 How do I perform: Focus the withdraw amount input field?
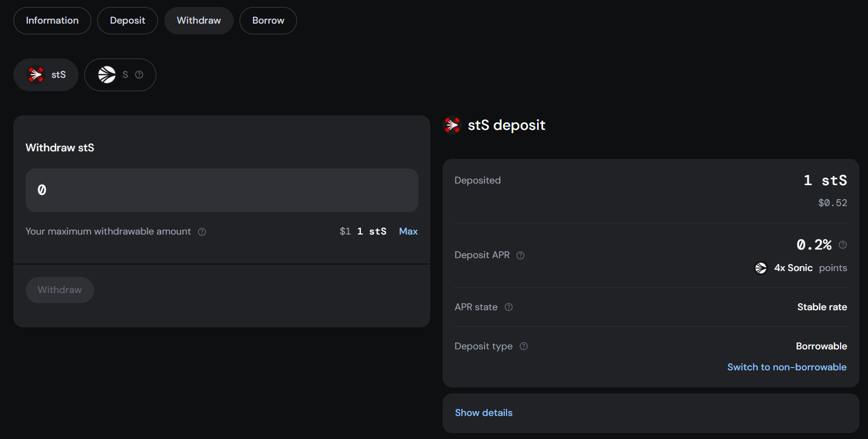[x=222, y=190]
